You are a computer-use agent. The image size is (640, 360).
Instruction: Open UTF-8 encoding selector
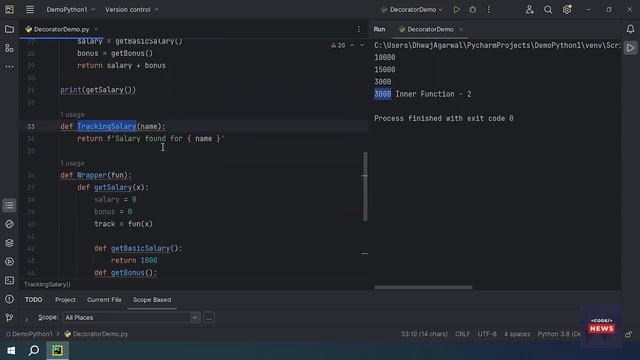tap(487, 334)
